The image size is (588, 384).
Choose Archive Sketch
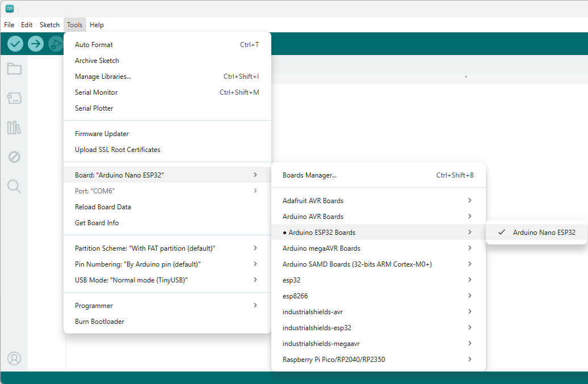(x=167, y=60)
